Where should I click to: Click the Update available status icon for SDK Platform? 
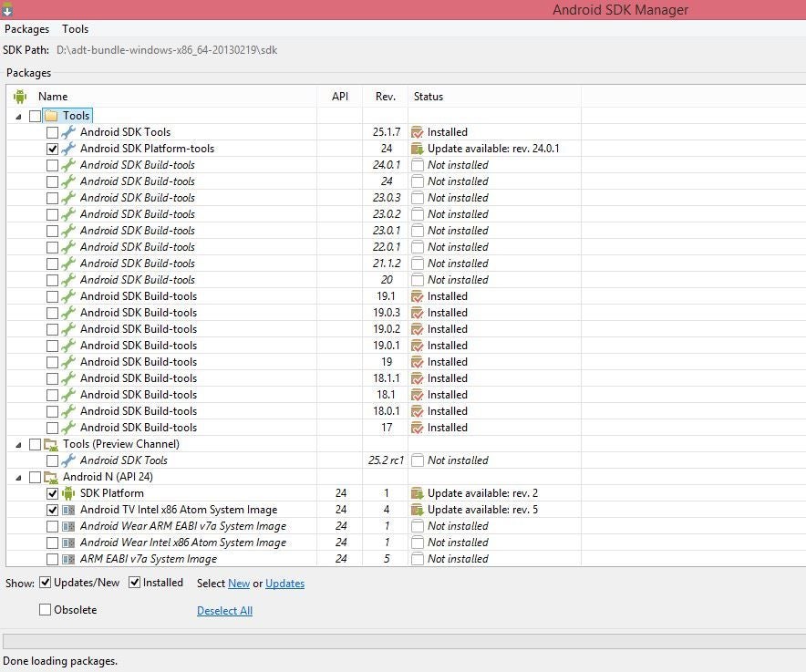coord(418,493)
